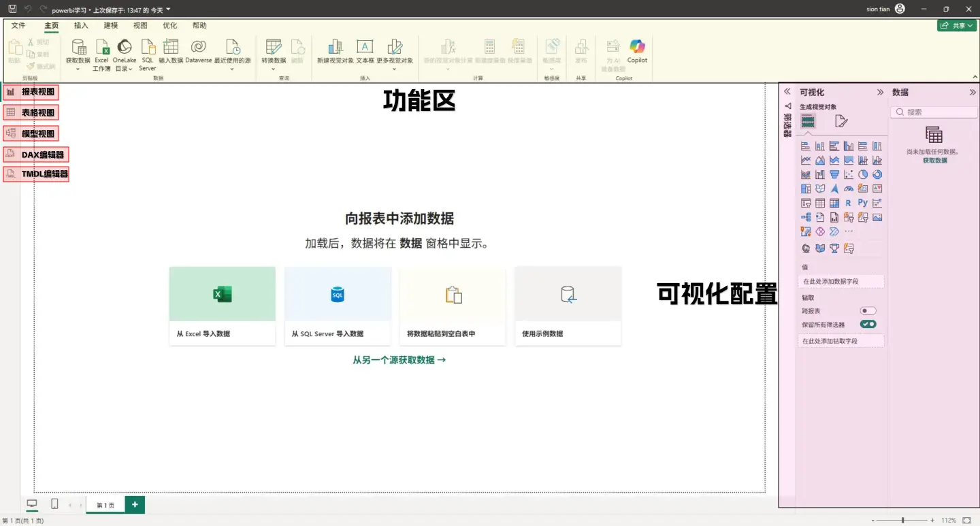Open the 文件 (File) menu
This screenshot has width=980, height=526.
[x=18, y=25]
